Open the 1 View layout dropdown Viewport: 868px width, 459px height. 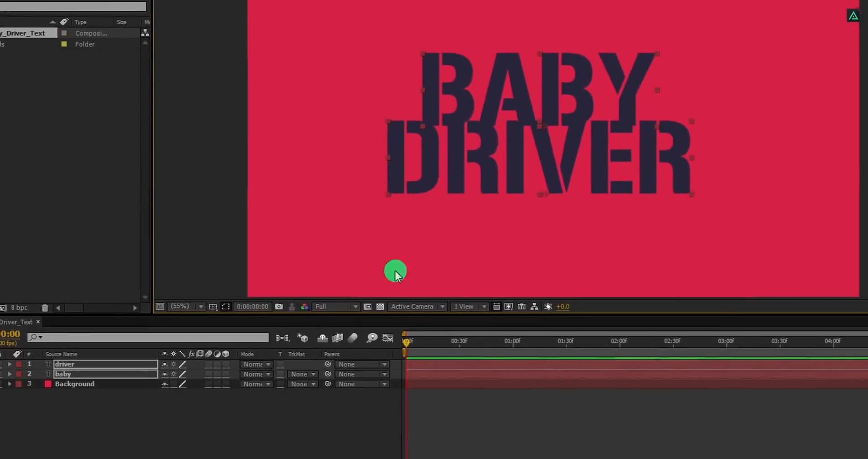[x=470, y=307]
